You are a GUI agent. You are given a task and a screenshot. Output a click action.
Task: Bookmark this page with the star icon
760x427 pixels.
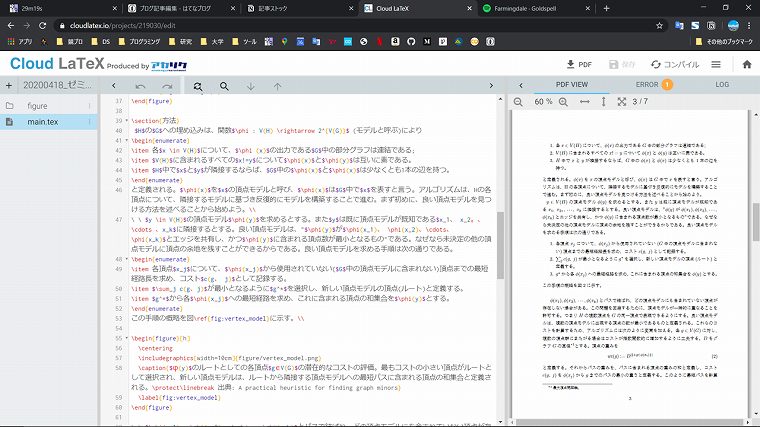659,25
